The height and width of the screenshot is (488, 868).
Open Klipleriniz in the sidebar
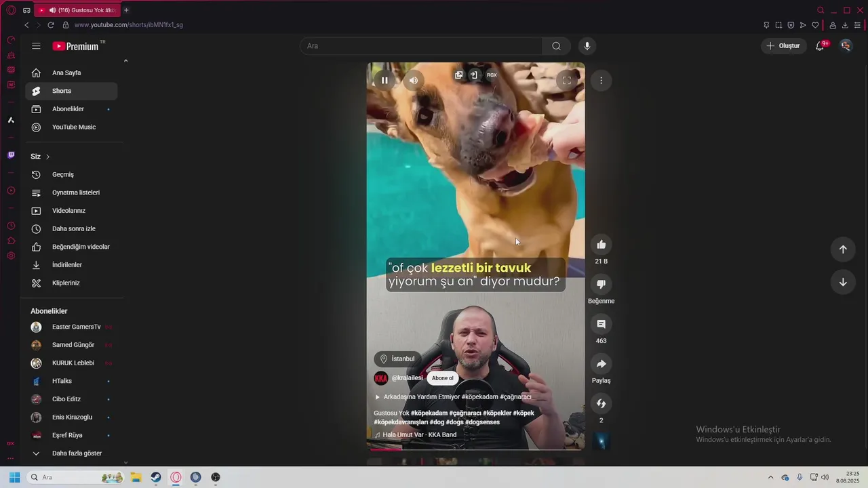coord(71,283)
